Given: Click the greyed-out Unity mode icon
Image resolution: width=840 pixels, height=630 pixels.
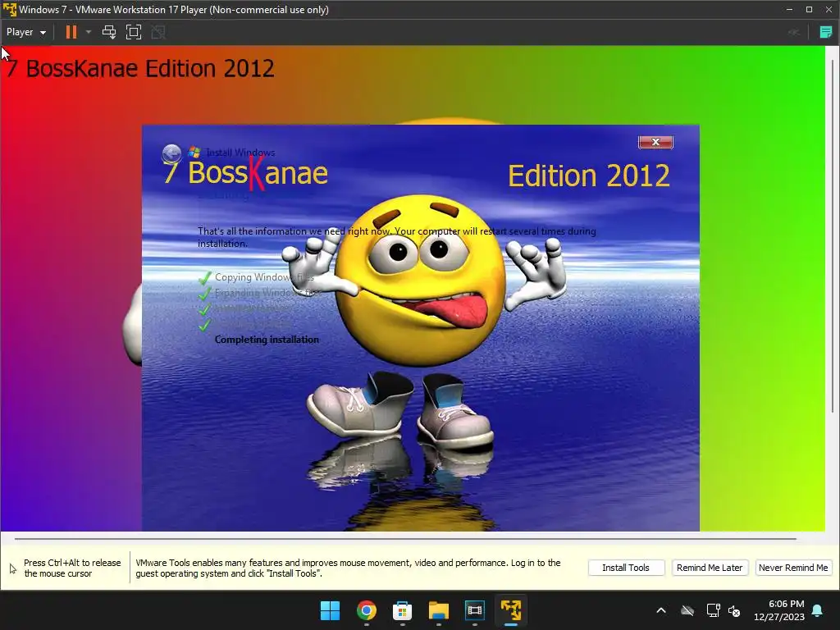Looking at the screenshot, I should tap(158, 32).
